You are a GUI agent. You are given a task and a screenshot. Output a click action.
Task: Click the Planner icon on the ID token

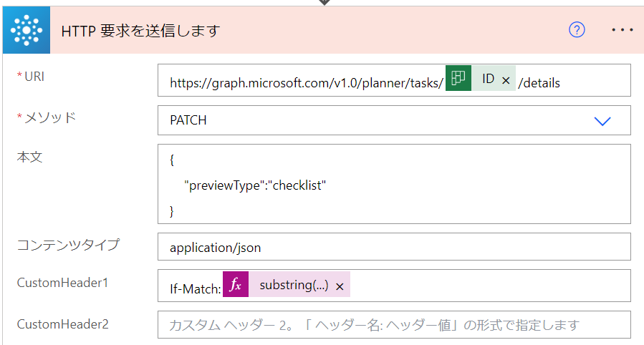(x=458, y=78)
